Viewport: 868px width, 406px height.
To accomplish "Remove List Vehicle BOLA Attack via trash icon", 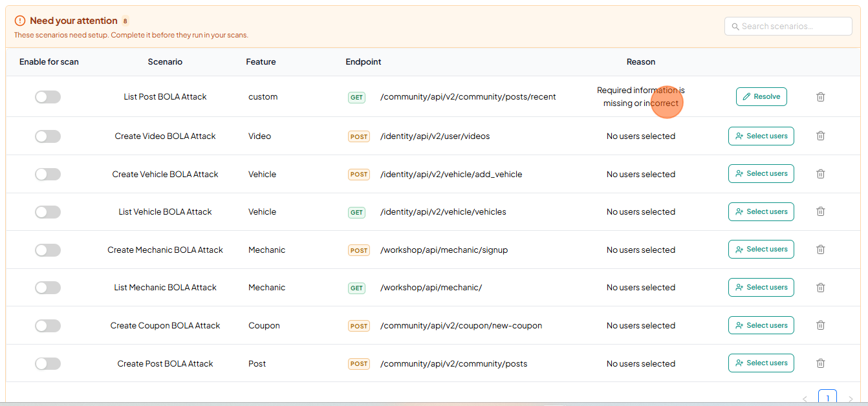I will pos(820,212).
